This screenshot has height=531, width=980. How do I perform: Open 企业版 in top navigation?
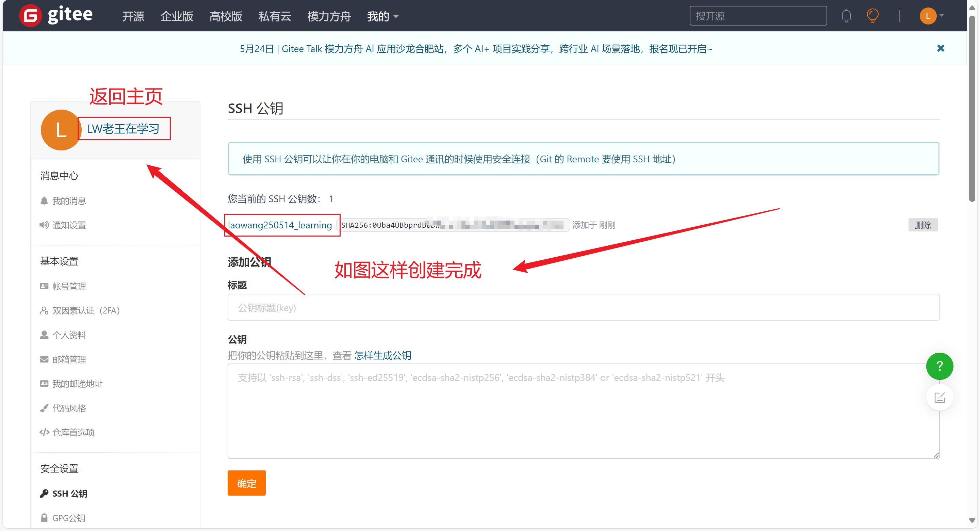click(x=177, y=16)
